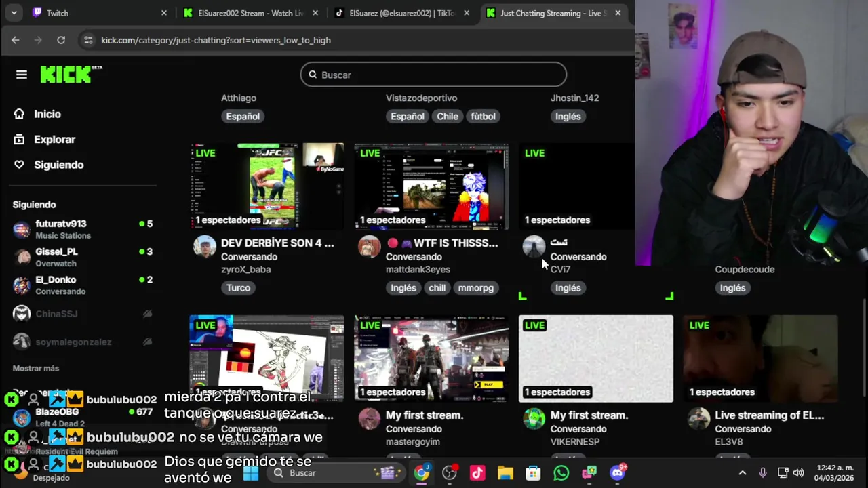Viewport: 868px width, 488px height.
Task: Go back in browser history
Action: (15, 40)
